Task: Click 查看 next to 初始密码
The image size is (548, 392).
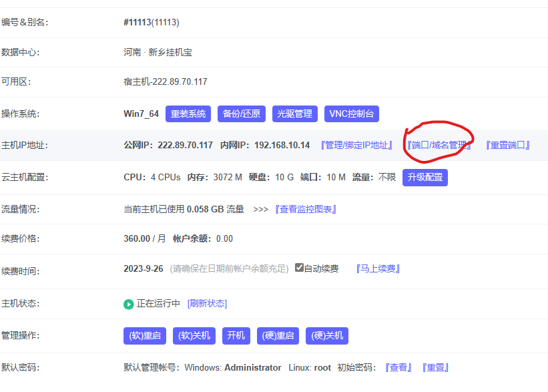Action: tap(398, 367)
